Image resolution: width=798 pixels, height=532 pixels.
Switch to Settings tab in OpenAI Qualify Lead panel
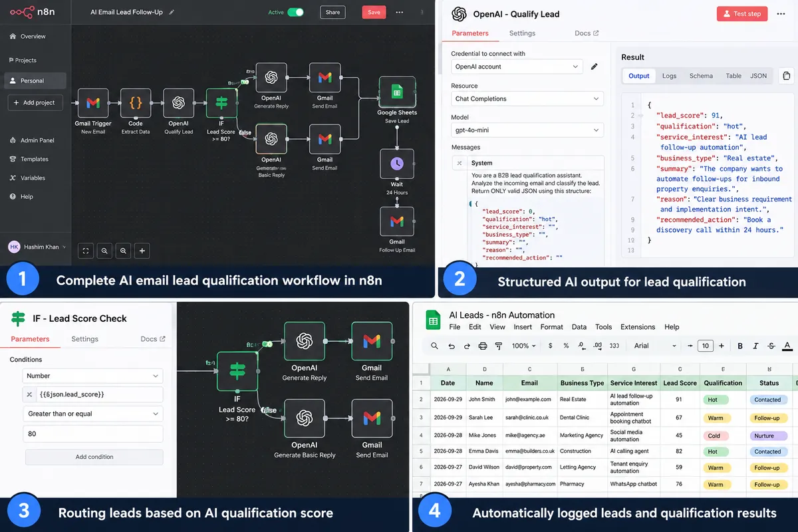(522, 33)
